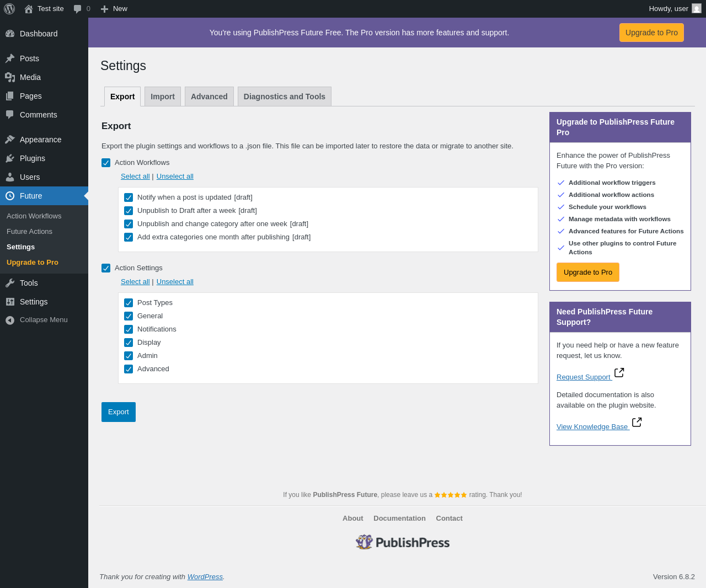Click the Contact footer link
The image size is (706, 588).
(x=449, y=518)
